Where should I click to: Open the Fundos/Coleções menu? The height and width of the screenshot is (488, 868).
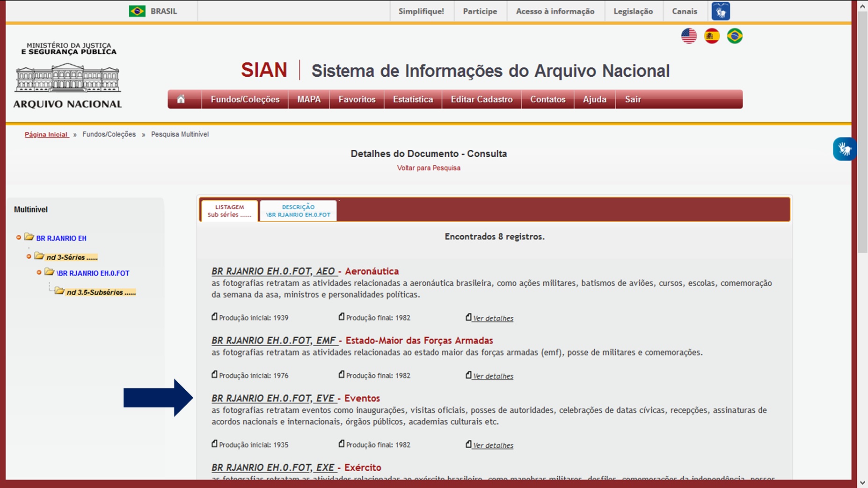(x=245, y=99)
